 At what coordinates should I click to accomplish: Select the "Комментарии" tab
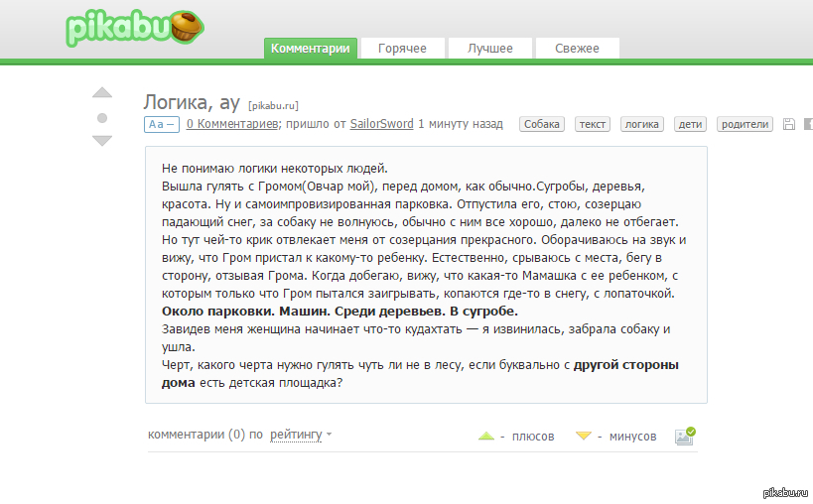tap(311, 48)
